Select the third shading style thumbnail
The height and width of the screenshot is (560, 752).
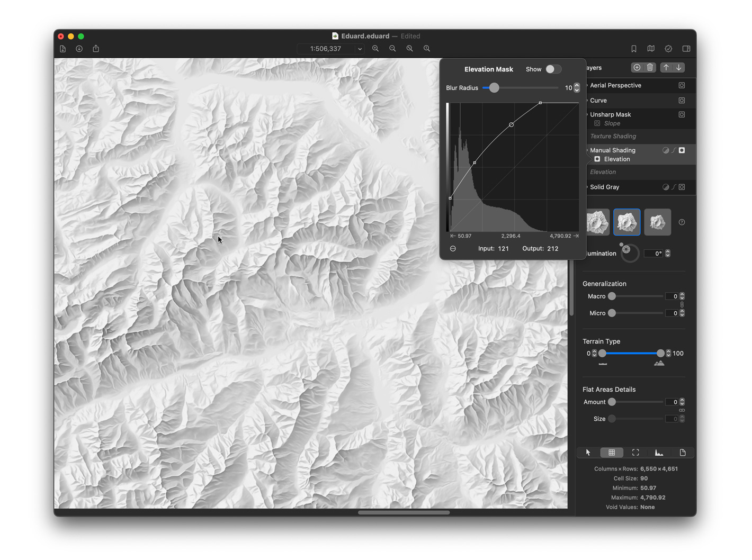657,222
